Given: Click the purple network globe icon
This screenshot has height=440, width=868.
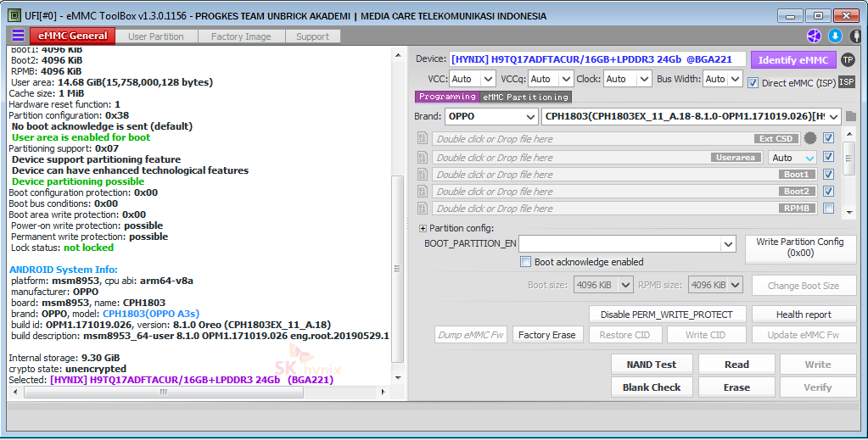Looking at the screenshot, I should 814,36.
